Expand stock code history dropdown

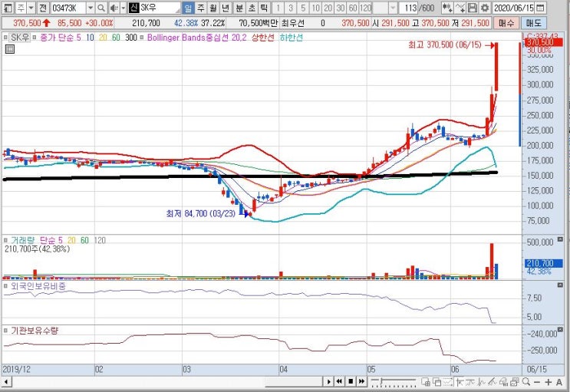pos(91,8)
